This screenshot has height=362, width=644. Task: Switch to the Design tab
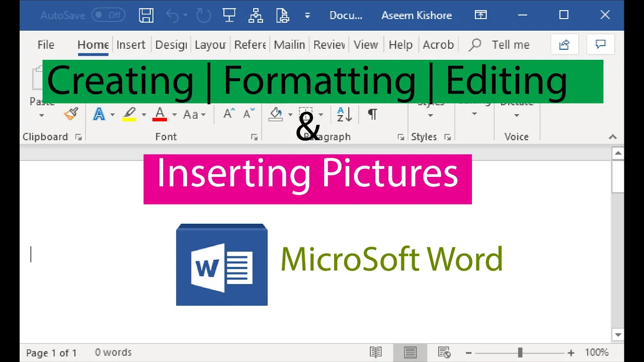[x=171, y=45]
